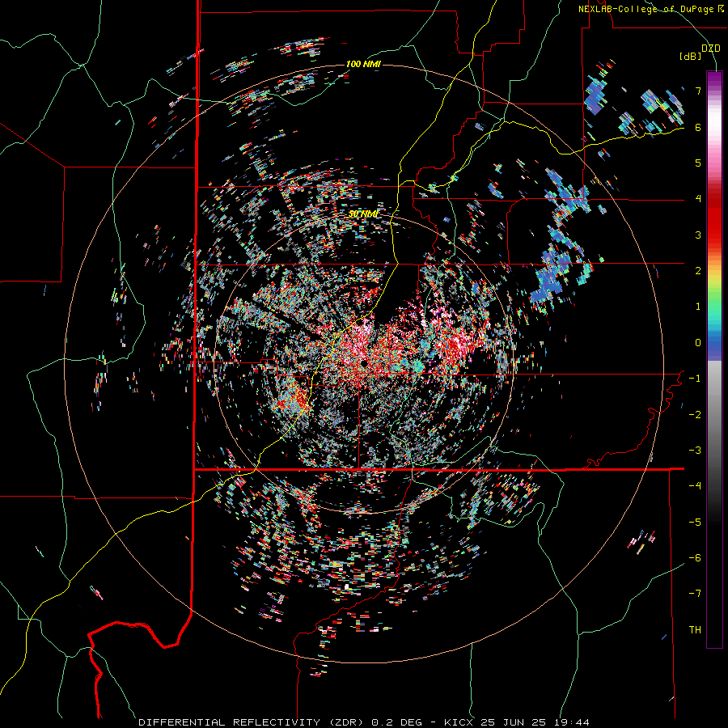Click "DIFFERENTIAL REFLECTIVITY" in the bottom caption

point(230,722)
